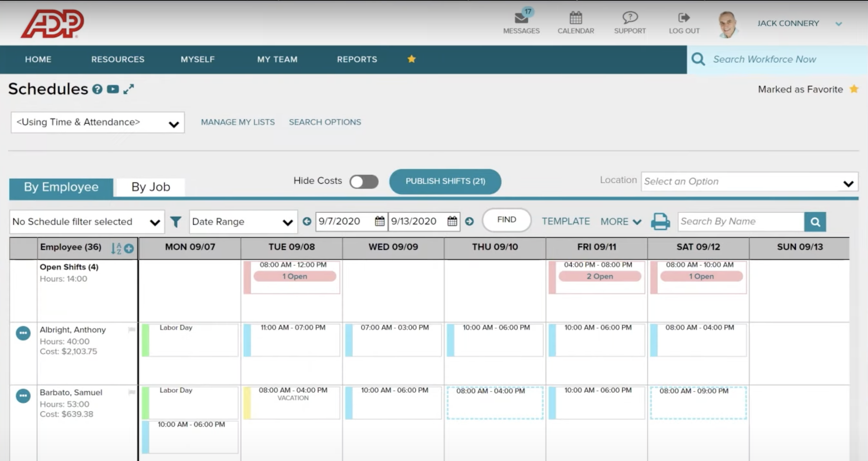The height and width of the screenshot is (461, 868).
Task: Click the Support chat bubble icon
Action: pos(630,17)
